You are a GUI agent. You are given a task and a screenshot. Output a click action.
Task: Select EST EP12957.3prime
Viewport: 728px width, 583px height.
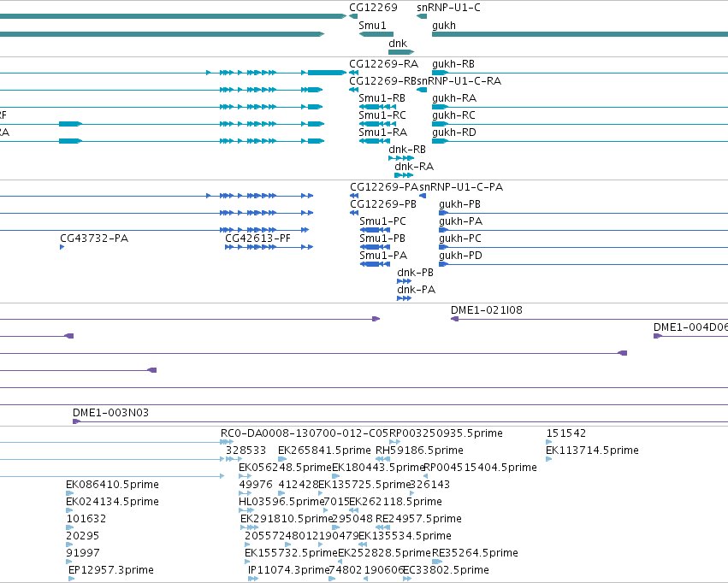click(x=111, y=570)
